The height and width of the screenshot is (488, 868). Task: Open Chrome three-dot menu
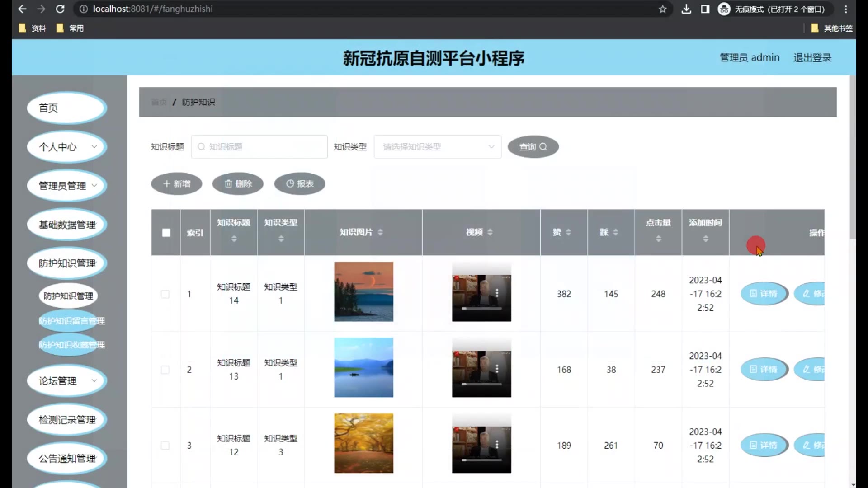coord(846,9)
